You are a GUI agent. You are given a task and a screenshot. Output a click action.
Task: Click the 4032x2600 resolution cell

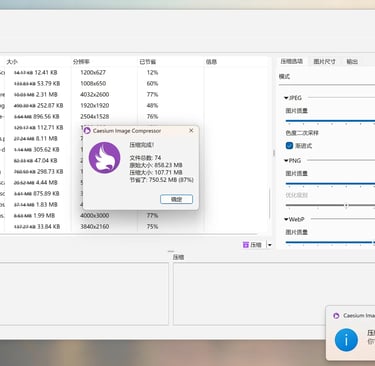tap(95, 95)
